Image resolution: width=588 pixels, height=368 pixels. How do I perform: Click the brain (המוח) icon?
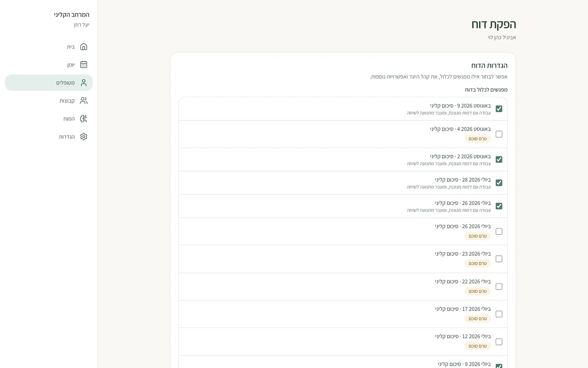[84, 118]
